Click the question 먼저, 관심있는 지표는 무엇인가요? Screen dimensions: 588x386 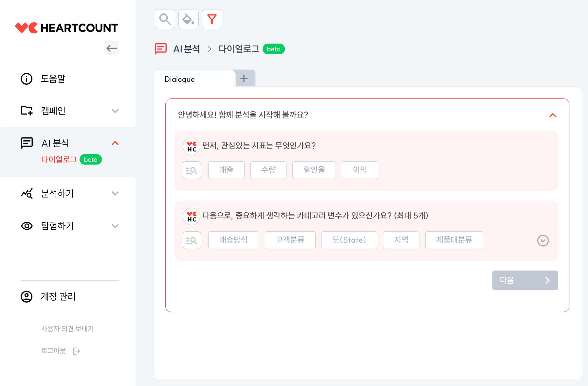coord(259,146)
